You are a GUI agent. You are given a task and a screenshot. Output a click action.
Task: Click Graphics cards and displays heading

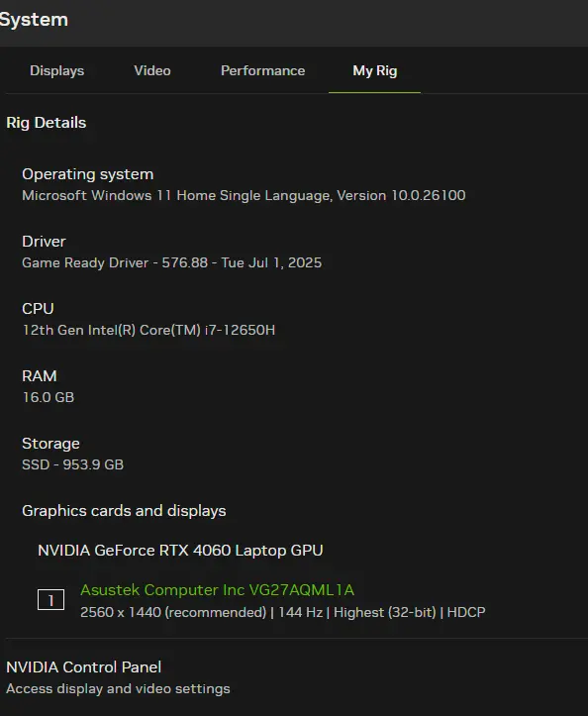coord(124,511)
